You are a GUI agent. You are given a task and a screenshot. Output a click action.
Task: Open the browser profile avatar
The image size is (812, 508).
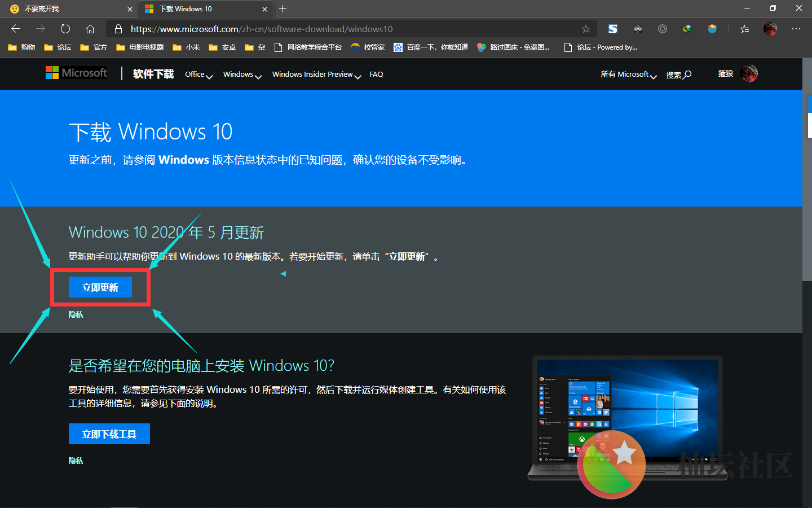pos(770,29)
